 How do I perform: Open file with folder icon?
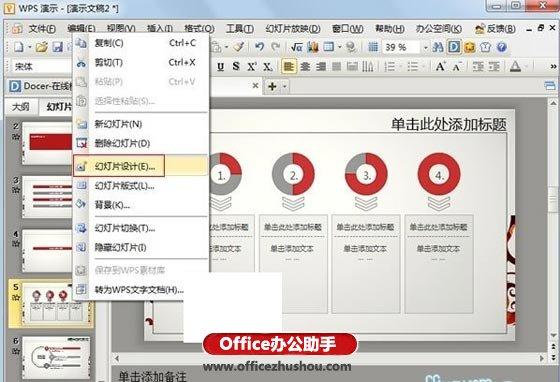pyautogui.click(x=41, y=47)
